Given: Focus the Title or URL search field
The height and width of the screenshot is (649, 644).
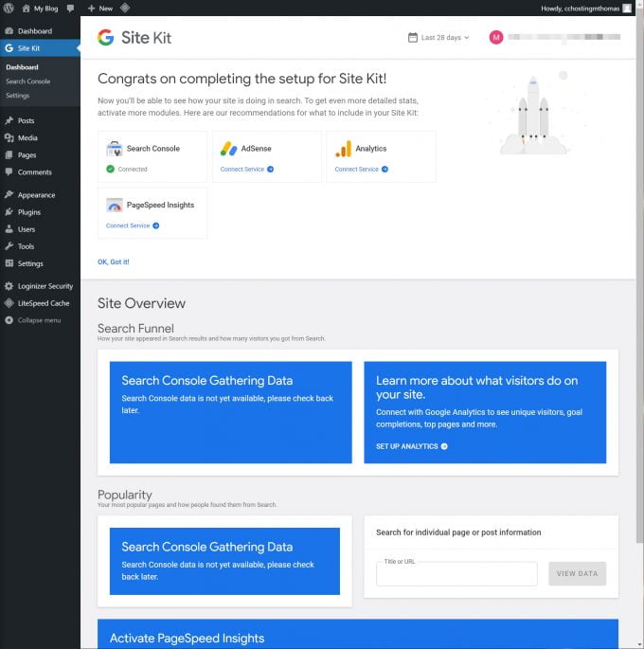Looking at the screenshot, I should click(456, 574).
